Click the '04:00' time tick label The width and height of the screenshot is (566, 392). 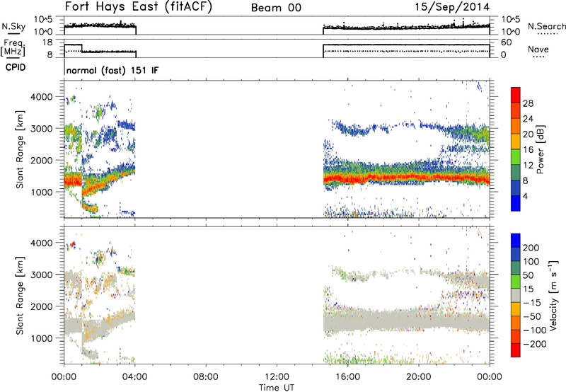click(x=134, y=377)
